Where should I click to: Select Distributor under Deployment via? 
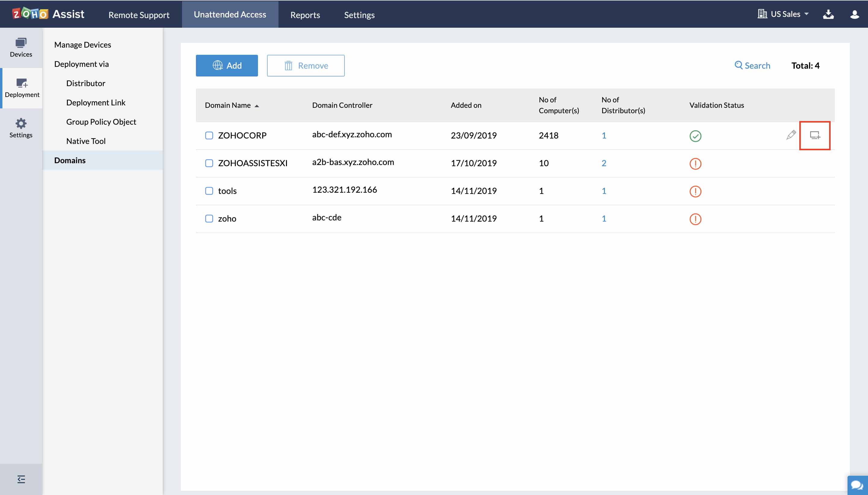[85, 83]
